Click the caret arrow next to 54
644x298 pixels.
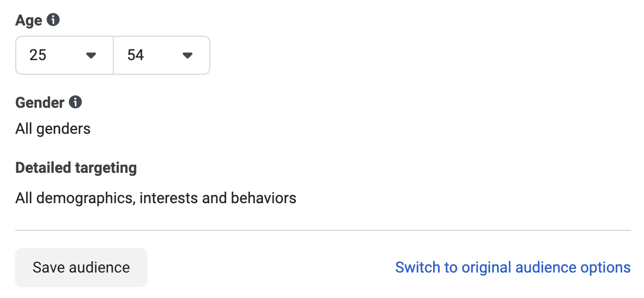188,55
